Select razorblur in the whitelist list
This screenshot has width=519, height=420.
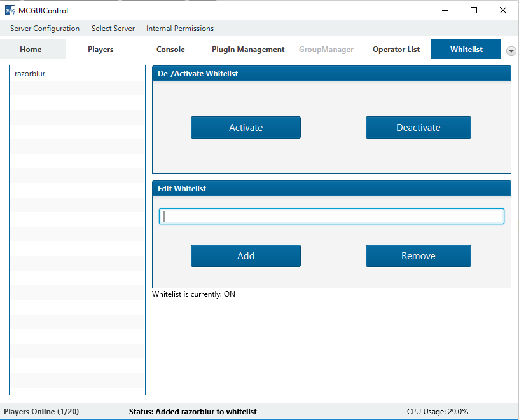pyautogui.click(x=30, y=74)
